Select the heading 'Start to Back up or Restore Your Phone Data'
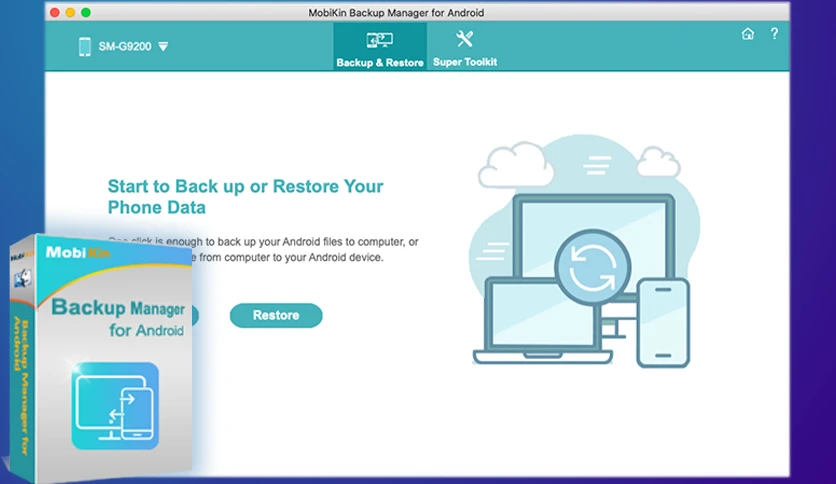836x484 pixels. pyautogui.click(x=245, y=197)
